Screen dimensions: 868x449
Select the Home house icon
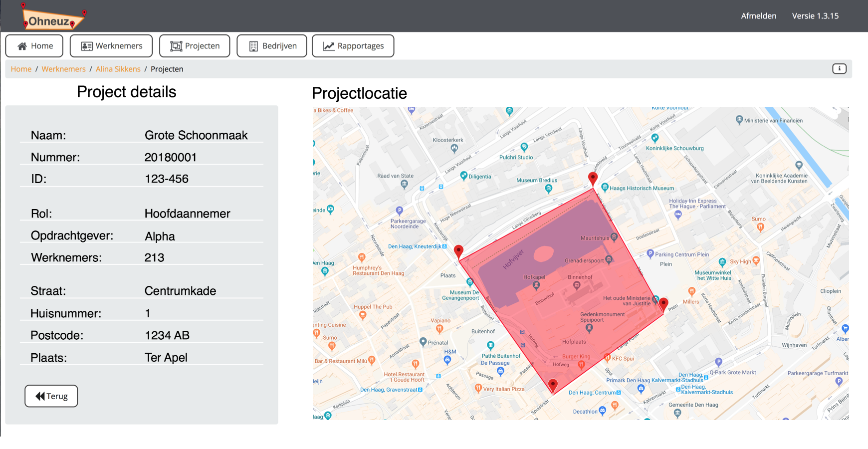pyautogui.click(x=21, y=45)
